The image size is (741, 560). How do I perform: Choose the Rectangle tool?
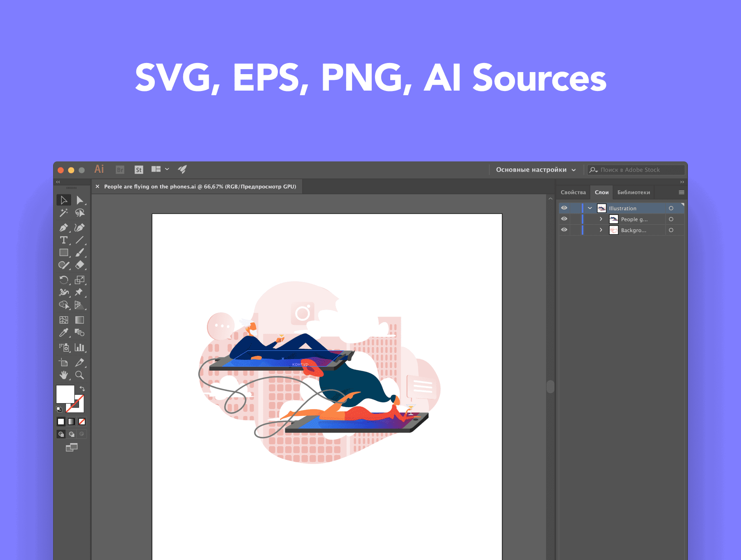coord(63,252)
